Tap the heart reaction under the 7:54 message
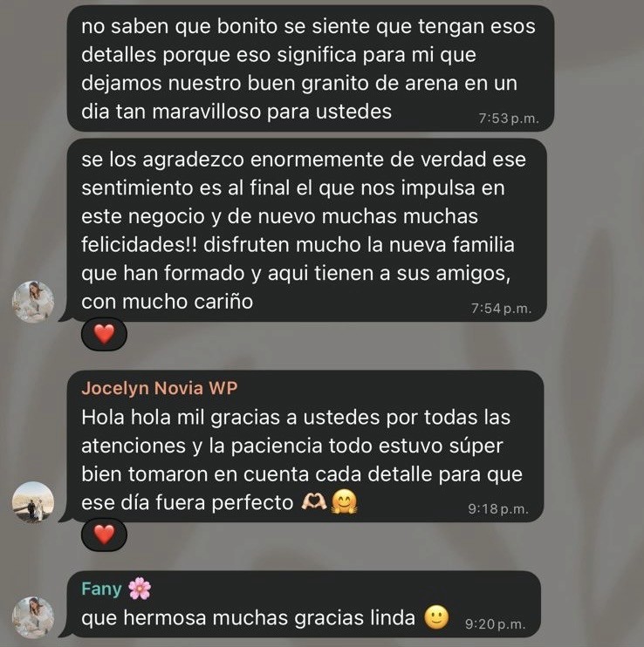Image resolution: width=644 pixels, height=647 pixels. point(104,334)
